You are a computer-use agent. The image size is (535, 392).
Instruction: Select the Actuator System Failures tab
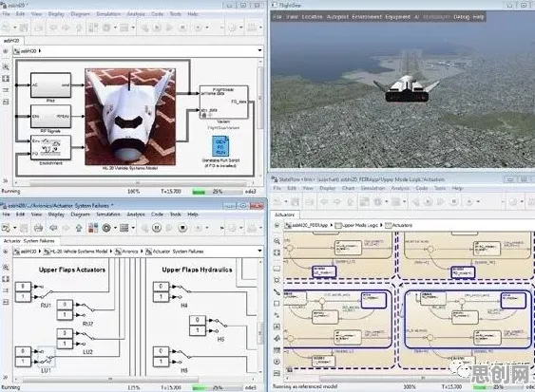29,241
